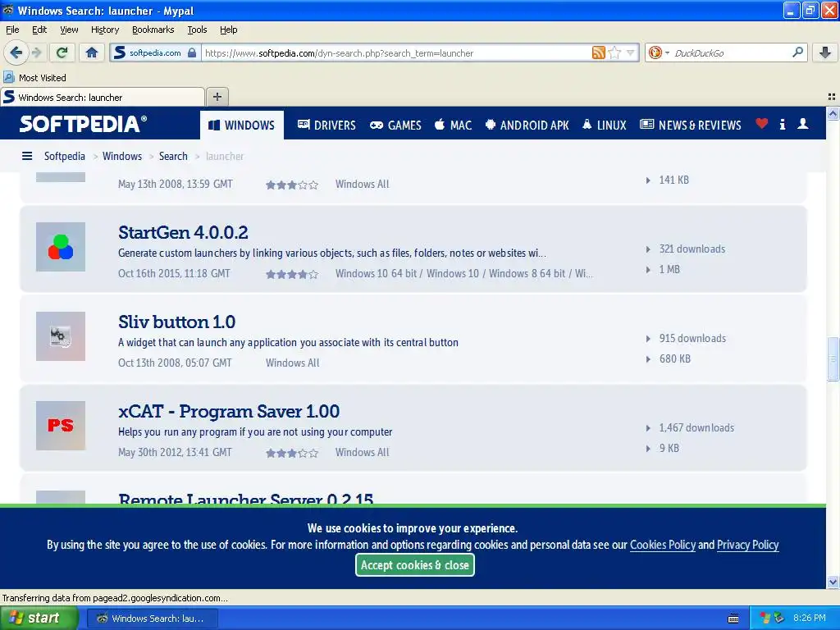Screen dimensions: 840x630
Task: Click the vertical scrollbar thumb
Action: click(x=833, y=358)
